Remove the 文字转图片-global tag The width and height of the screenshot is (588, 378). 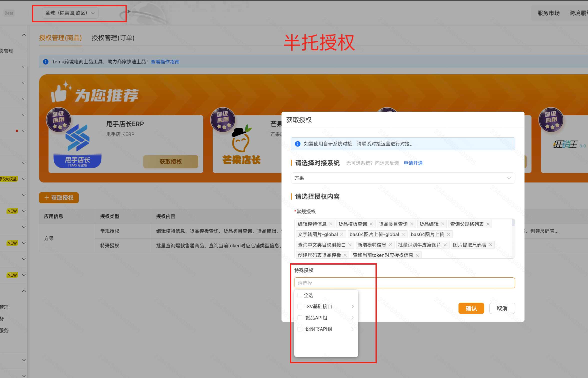point(342,235)
